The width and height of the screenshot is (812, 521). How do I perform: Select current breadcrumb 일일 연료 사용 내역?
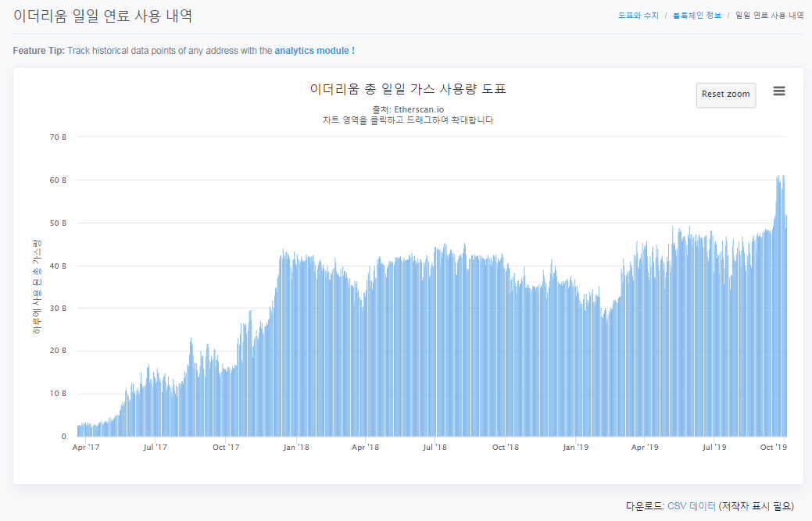click(769, 16)
